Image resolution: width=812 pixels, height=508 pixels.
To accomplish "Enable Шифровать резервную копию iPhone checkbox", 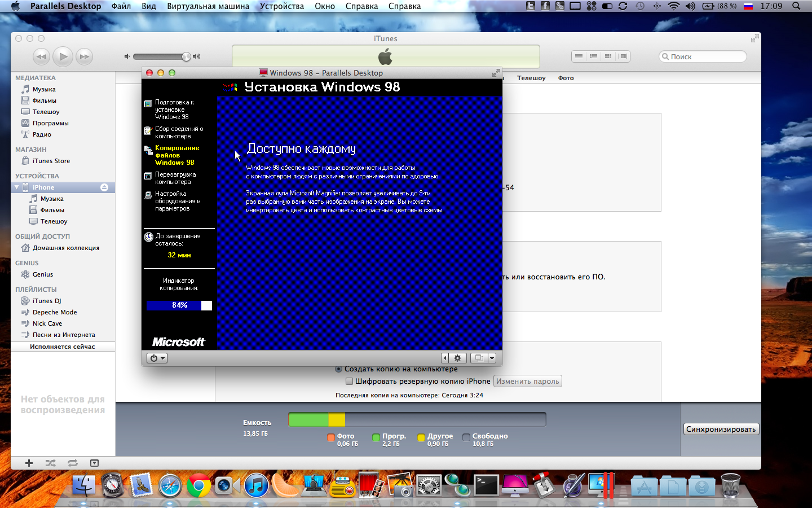I will [x=350, y=382].
